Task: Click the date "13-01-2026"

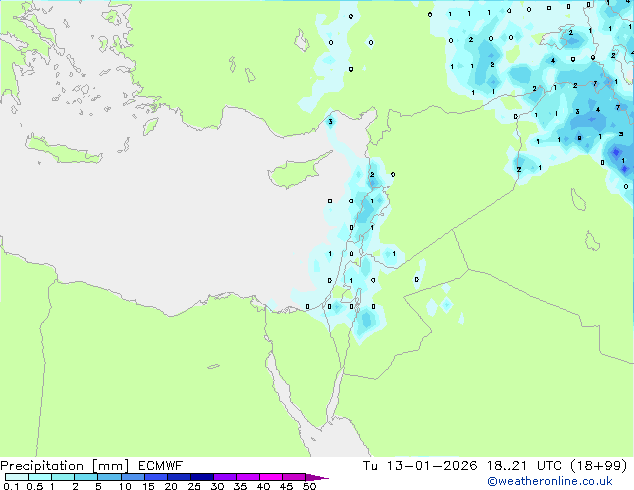Action: (432, 466)
